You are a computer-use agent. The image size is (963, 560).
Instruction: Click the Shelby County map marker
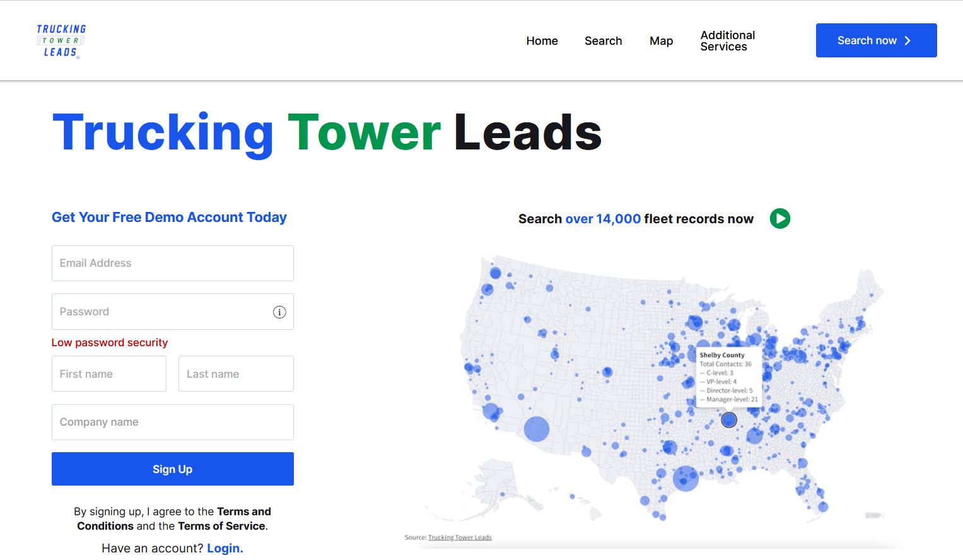(x=729, y=420)
